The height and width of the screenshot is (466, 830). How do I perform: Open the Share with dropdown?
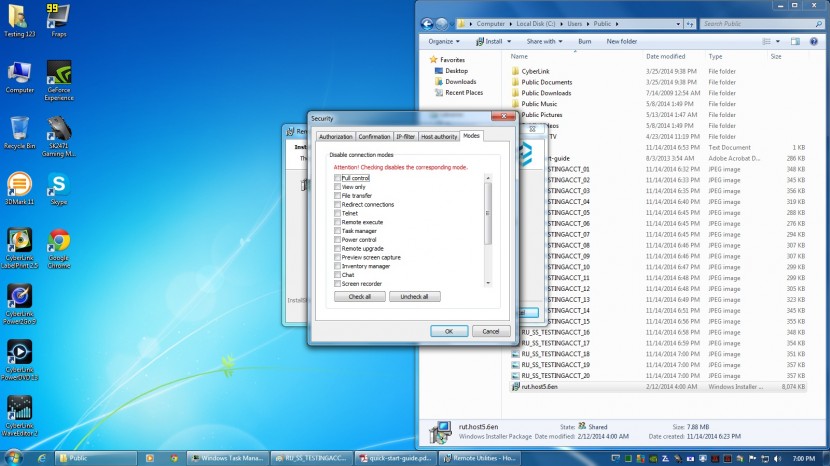[x=544, y=41]
